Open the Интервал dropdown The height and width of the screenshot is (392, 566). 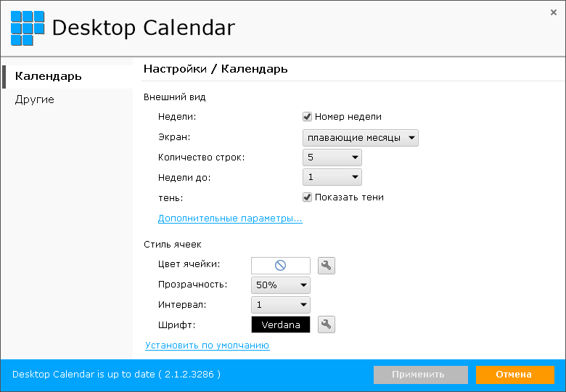tap(281, 305)
